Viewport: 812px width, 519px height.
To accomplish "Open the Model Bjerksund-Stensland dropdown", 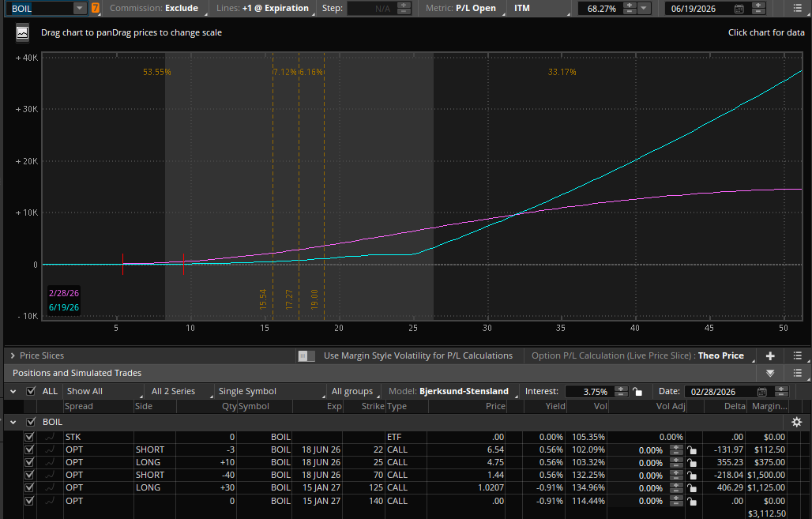I will (x=452, y=392).
